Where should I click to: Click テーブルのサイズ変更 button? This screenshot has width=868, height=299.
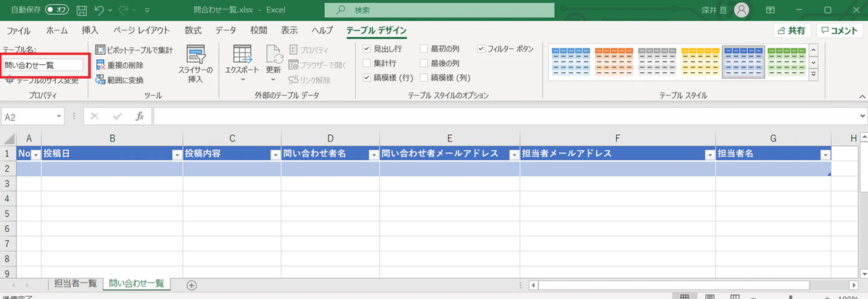(43, 80)
